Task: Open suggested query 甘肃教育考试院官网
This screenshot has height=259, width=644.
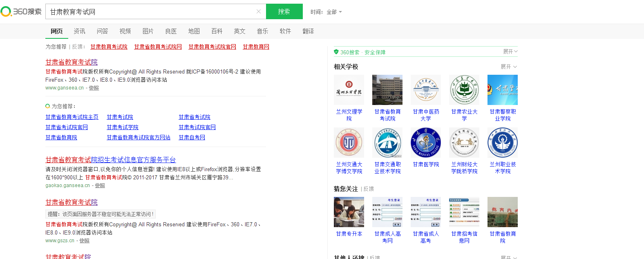Action: pos(212,47)
